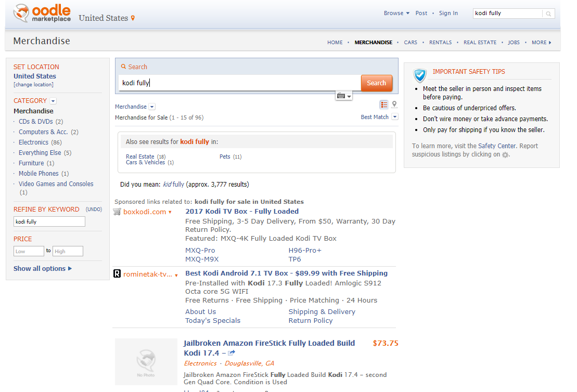Filter by Mobile Phones category

[x=39, y=173]
